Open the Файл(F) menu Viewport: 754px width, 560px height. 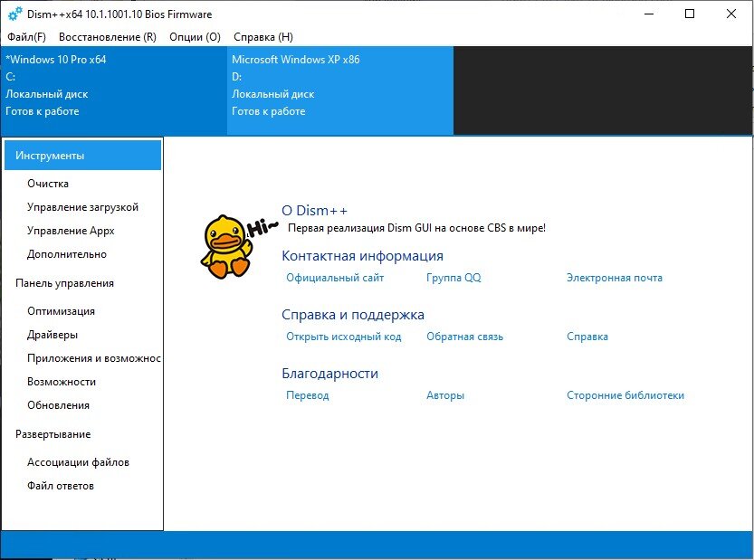coord(26,37)
